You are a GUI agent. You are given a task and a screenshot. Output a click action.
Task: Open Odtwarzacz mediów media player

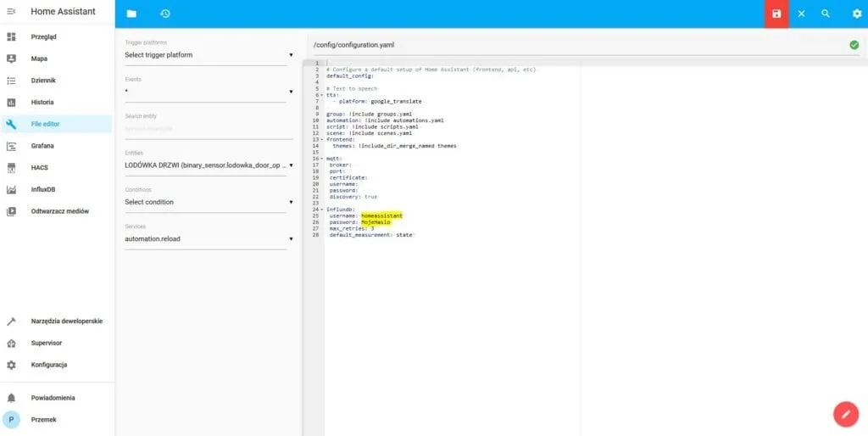[57, 211]
